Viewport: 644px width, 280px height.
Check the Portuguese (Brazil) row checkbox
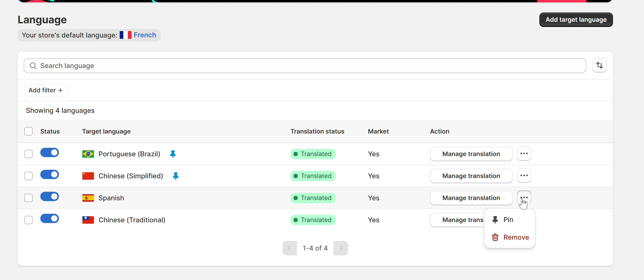tap(28, 154)
